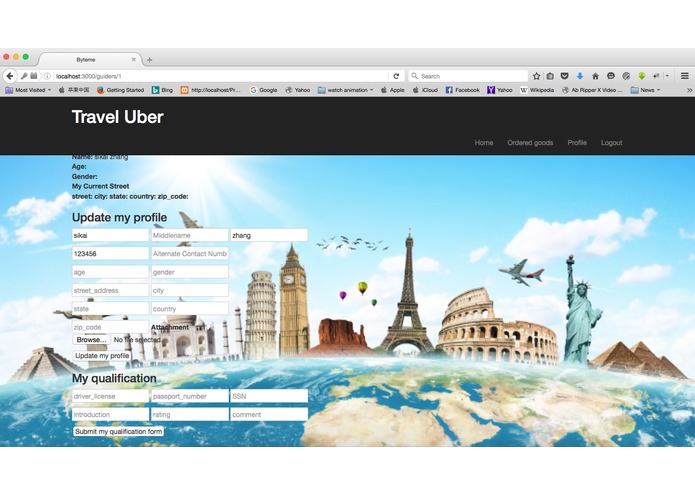Open the Wikipedia bookmark
Image resolution: width=695 pixels, height=494 pixels.
[x=537, y=90]
